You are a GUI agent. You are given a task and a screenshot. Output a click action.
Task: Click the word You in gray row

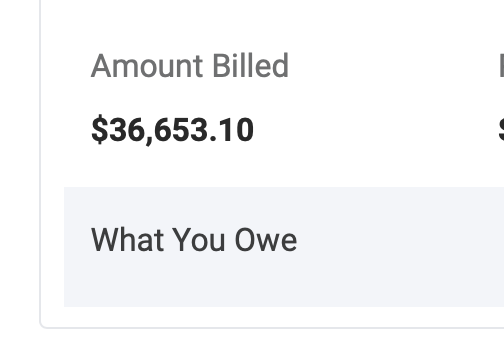point(200,239)
